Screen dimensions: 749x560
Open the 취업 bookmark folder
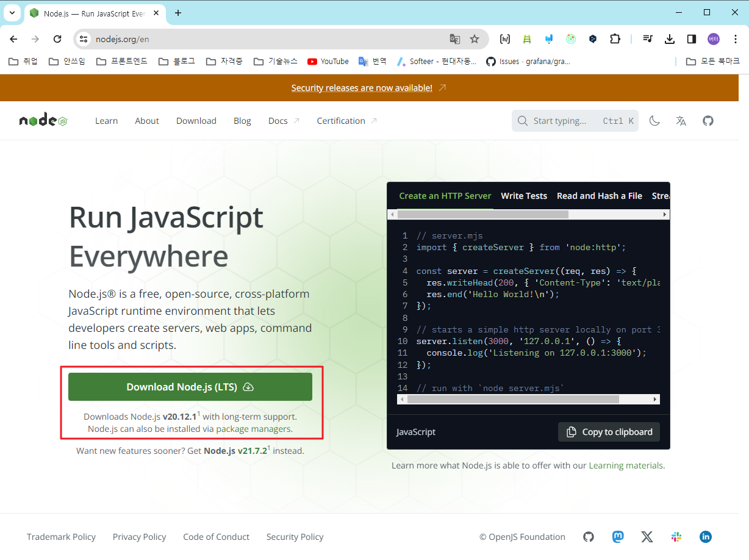click(23, 61)
